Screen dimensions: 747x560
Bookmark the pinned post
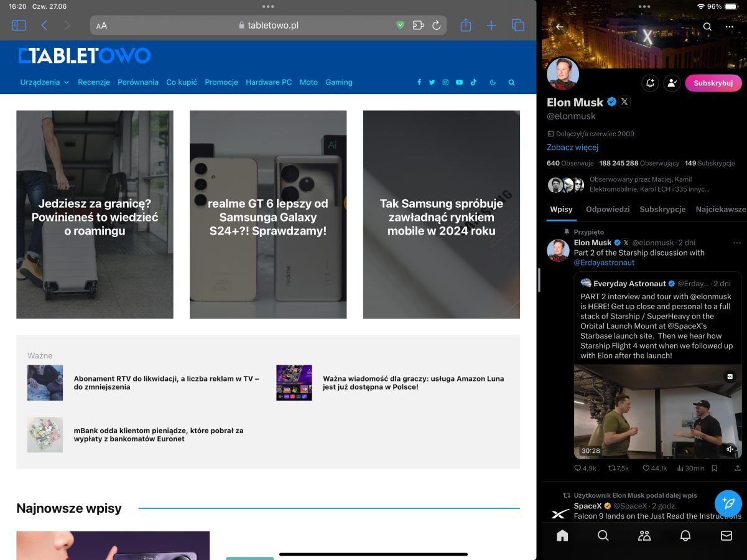click(715, 468)
